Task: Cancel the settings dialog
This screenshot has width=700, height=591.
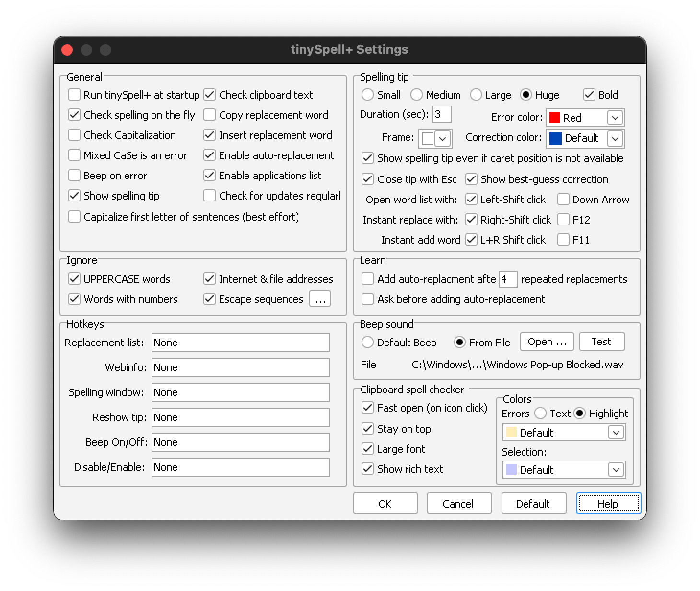Action: [459, 504]
